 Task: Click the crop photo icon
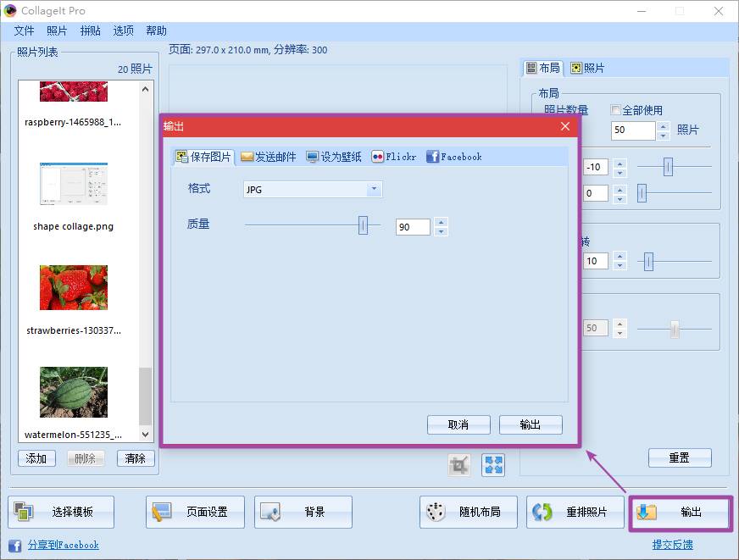click(459, 465)
